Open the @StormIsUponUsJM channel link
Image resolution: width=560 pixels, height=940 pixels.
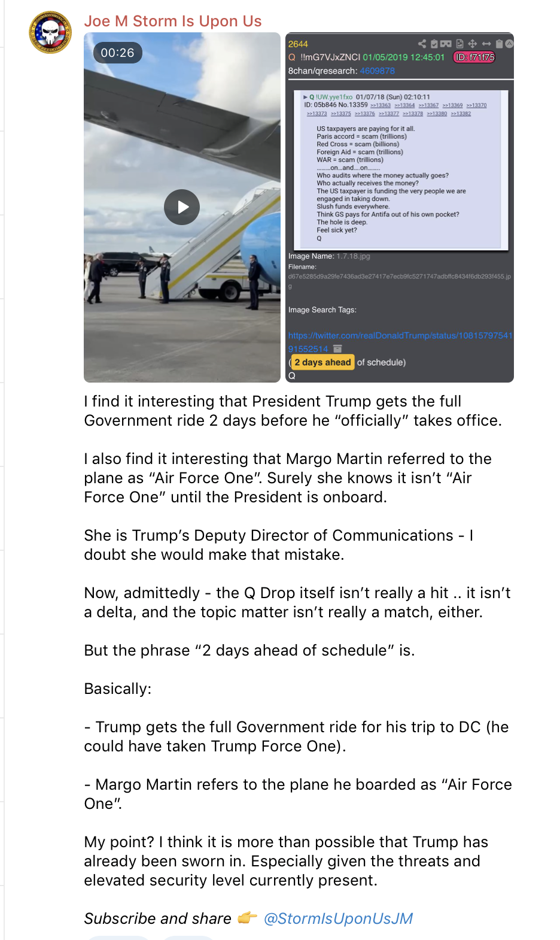click(x=338, y=918)
